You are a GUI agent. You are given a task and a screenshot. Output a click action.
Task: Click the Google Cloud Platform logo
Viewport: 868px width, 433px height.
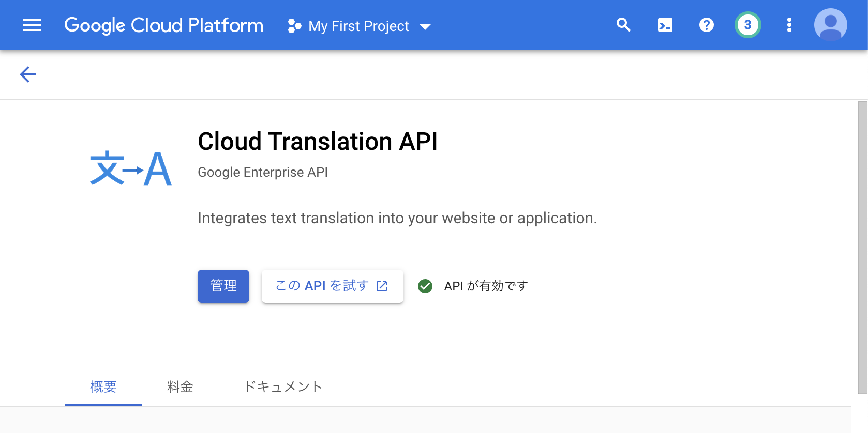pos(163,25)
